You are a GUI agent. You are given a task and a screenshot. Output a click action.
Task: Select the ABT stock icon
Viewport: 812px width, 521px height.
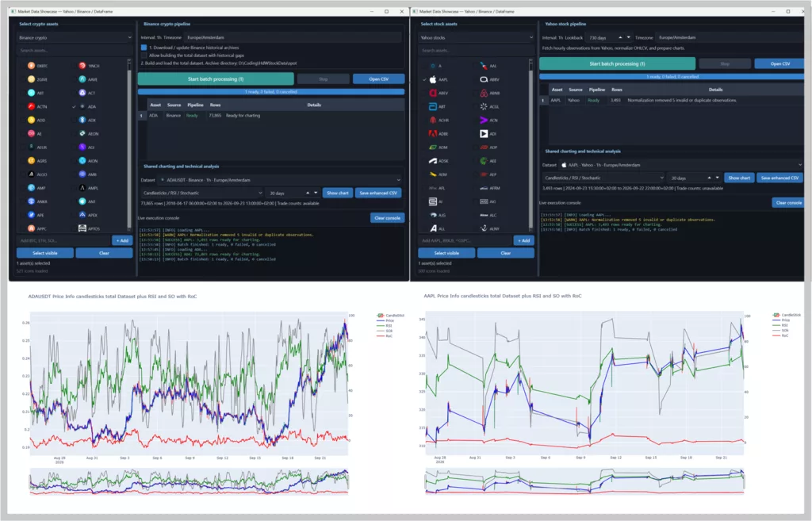point(433,106)
